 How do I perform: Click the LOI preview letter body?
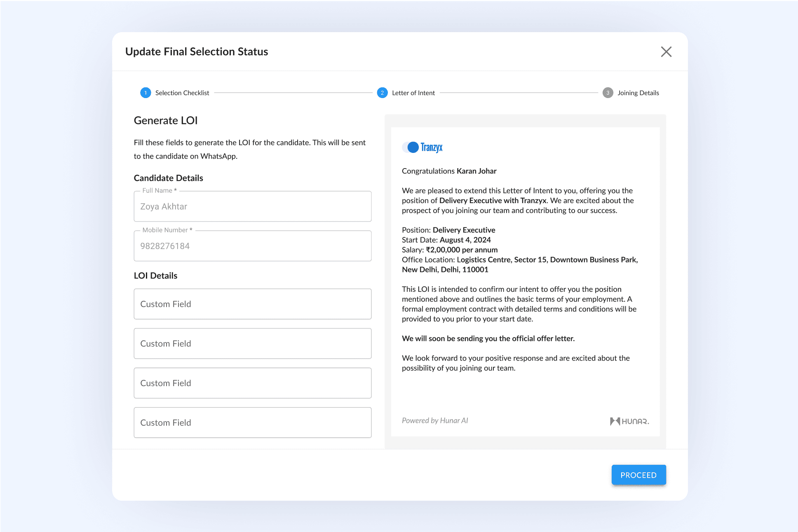pos(519,304)
